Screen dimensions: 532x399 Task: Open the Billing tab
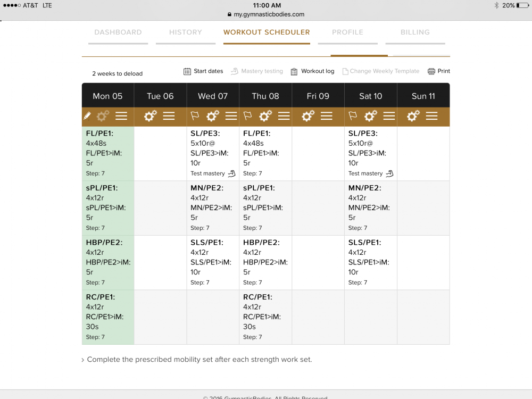coord(415,32)
